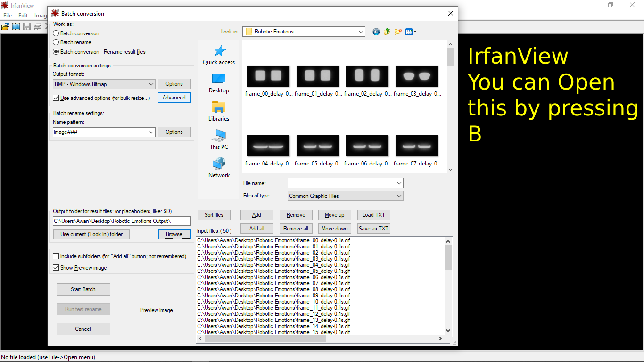
Task: Start the batch process
Action: (83, 289)
